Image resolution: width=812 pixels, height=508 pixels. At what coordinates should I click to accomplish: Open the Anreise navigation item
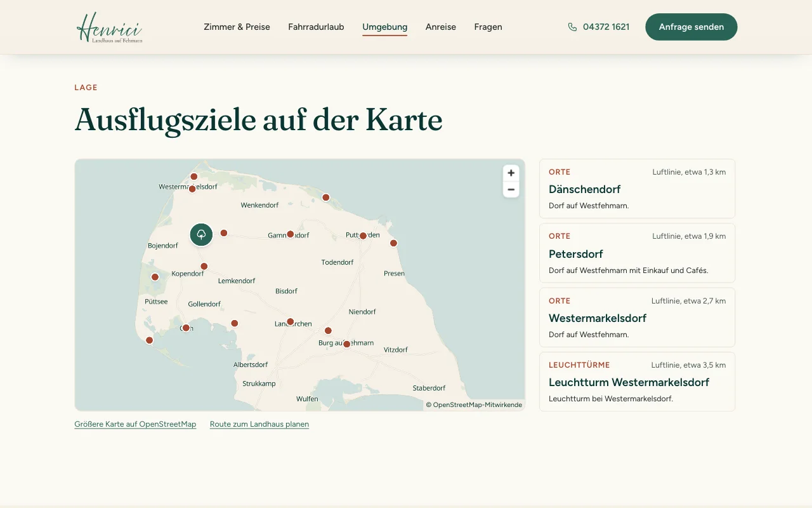click(441, 27)
